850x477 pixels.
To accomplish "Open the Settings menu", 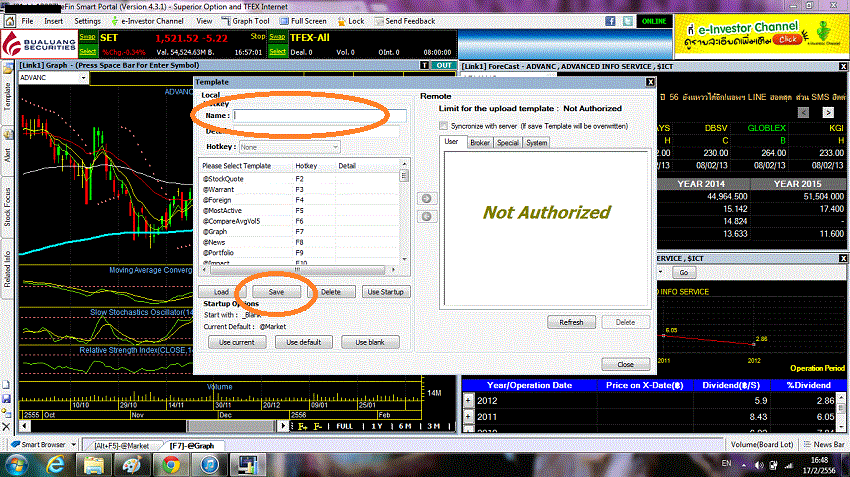I will pyautogui.click(x=87, y=21).
